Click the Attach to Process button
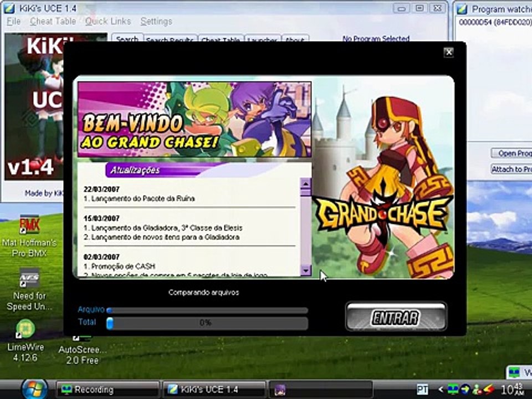532x399 pixels. point(511,169)
